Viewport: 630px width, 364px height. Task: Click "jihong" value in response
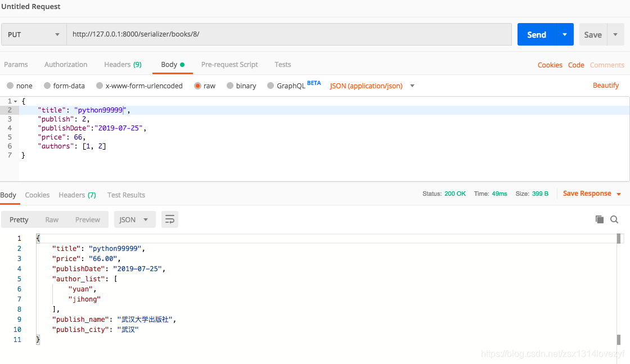coord(84,299)
